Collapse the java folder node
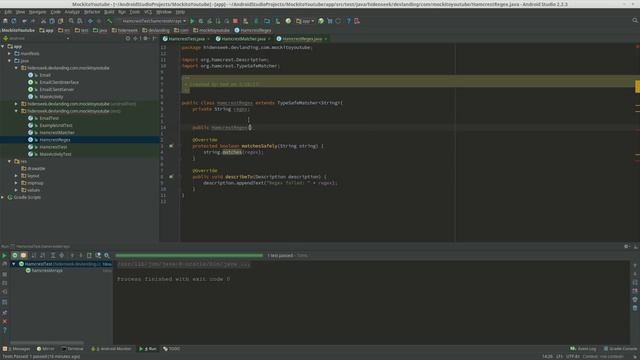The height and width of the screenshot is (360, 640). [x=10, y=61]
